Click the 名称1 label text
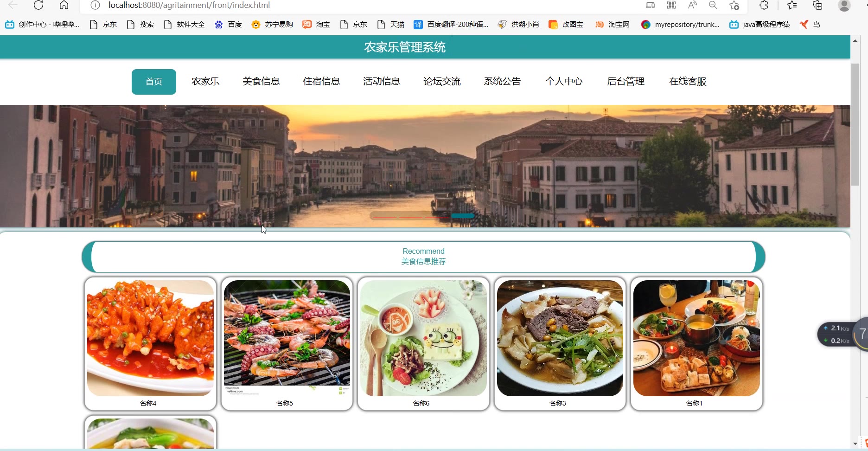The image size is (868, 451). [x=694, y=403]
